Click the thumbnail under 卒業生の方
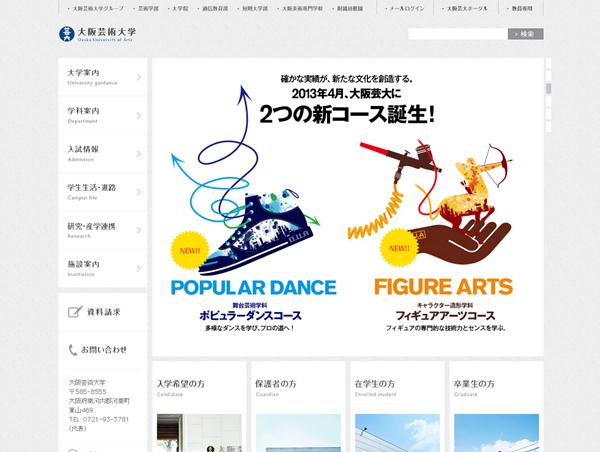 pos(496,433)
